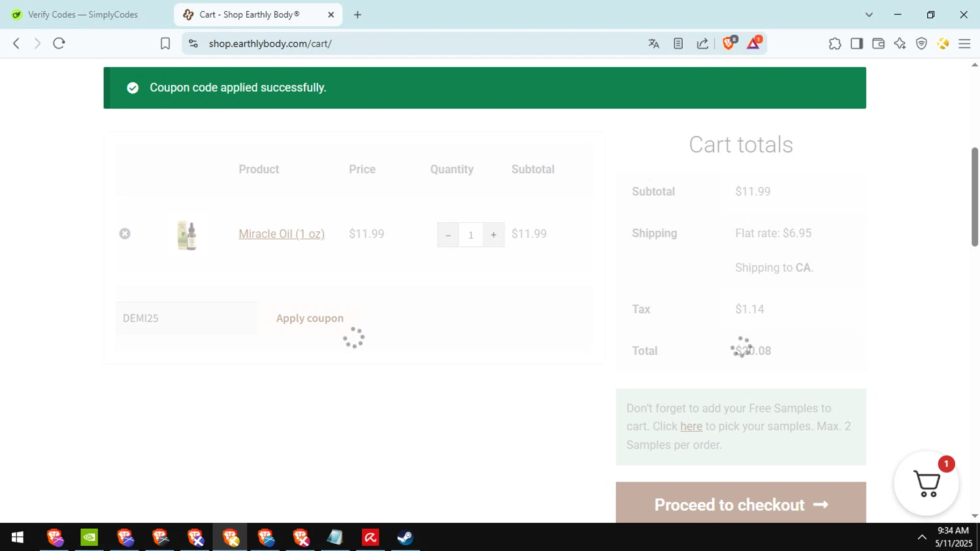This screenshot has height=551, width=980.
Task: Proceed to checkout
Action: [x=741, y=503]
